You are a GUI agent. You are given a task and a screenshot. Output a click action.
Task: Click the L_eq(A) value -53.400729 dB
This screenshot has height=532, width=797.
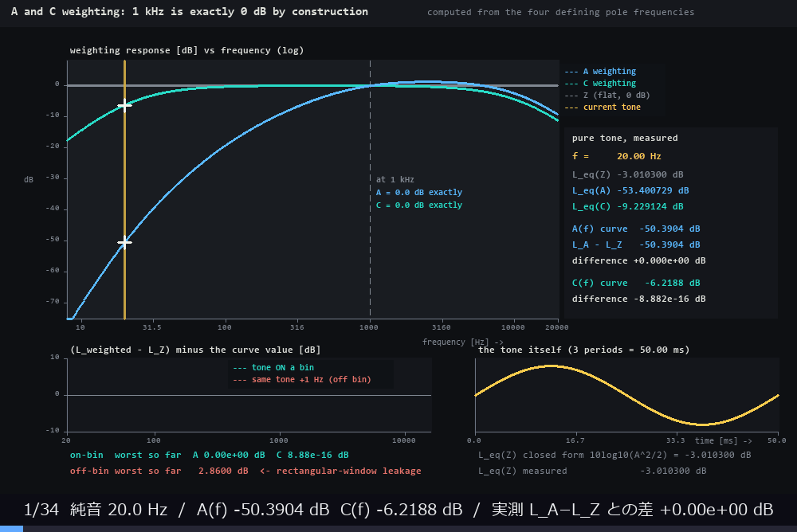point(653,190)
